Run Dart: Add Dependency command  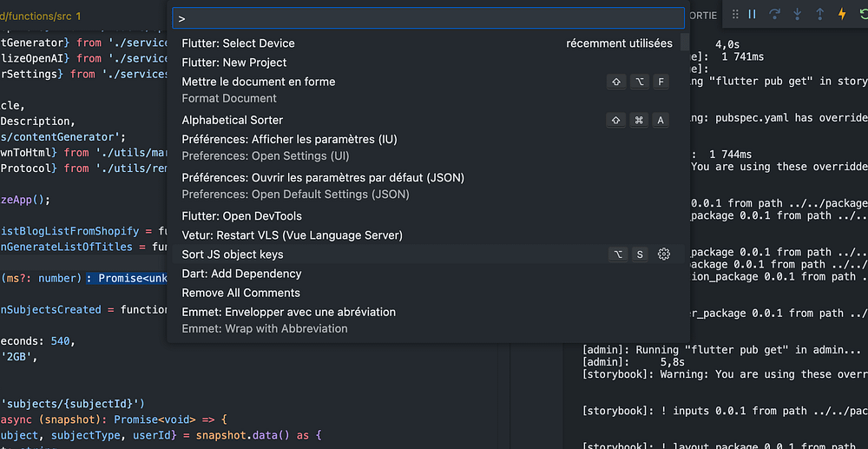(429, 274)
